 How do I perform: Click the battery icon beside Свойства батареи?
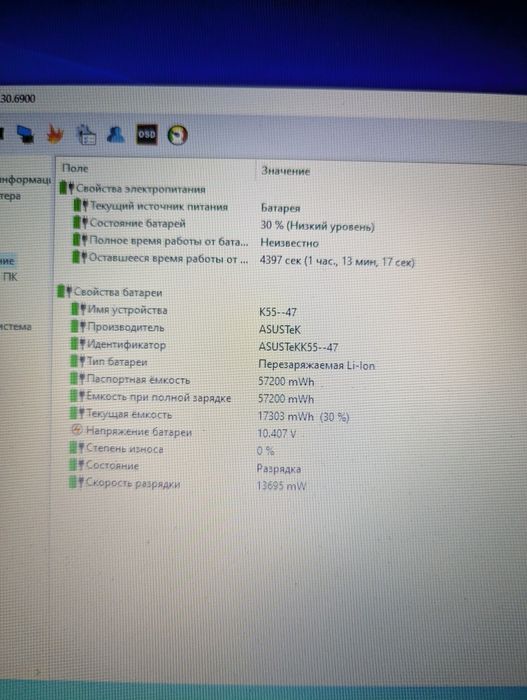click(64, 292)
